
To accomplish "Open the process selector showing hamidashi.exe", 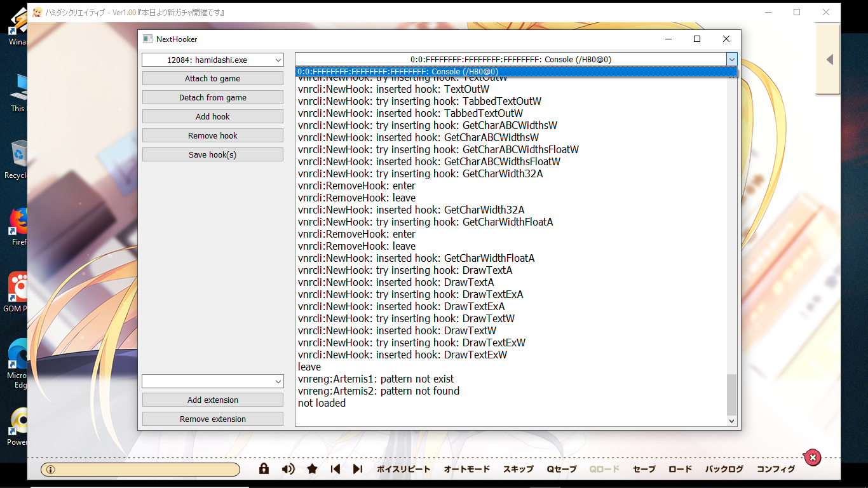I will [x=213, y=60].
